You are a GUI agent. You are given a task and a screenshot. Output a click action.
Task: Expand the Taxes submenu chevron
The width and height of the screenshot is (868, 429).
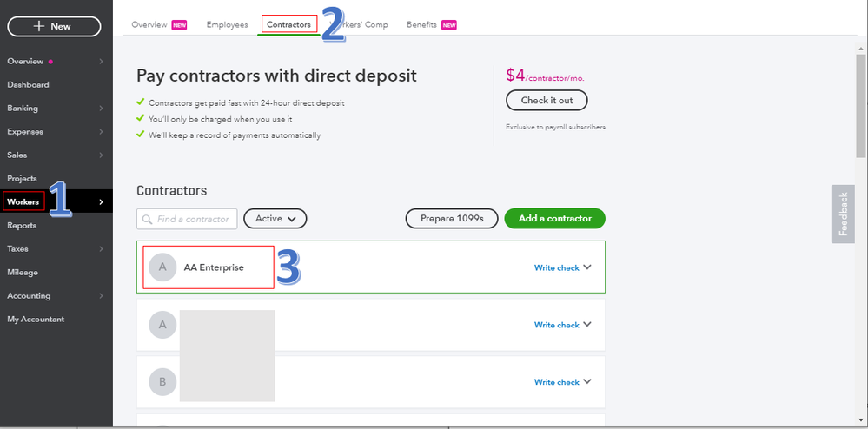[x=102, y=249]
